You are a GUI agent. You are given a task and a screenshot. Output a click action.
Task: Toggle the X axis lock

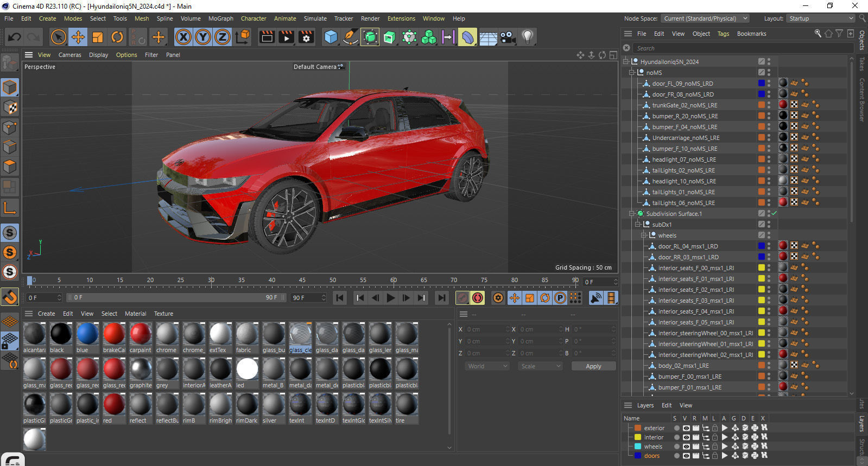point(183,37)
